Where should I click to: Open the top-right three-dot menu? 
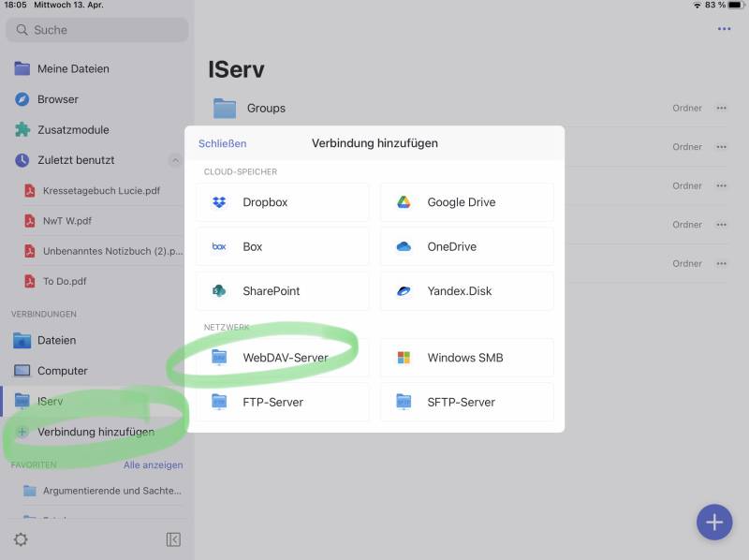point(724,29)
